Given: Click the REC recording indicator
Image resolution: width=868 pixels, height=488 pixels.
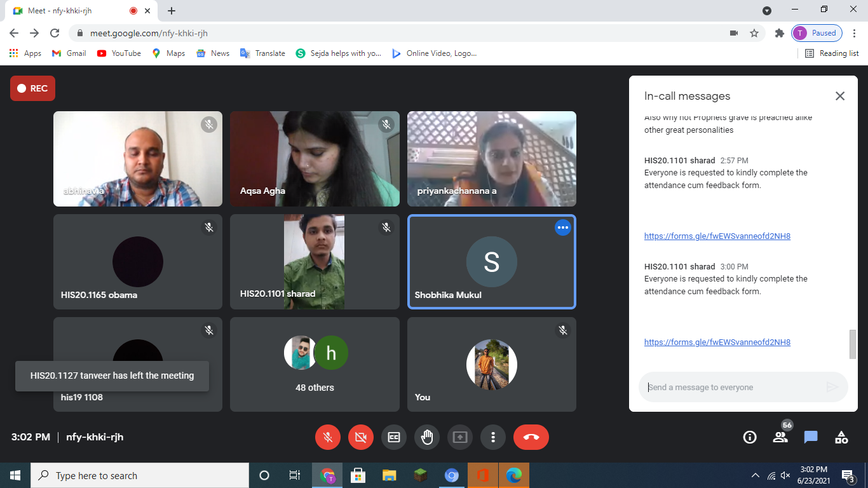Looking at the screenshot, I should pyautogui.click(x=32, y=88).
